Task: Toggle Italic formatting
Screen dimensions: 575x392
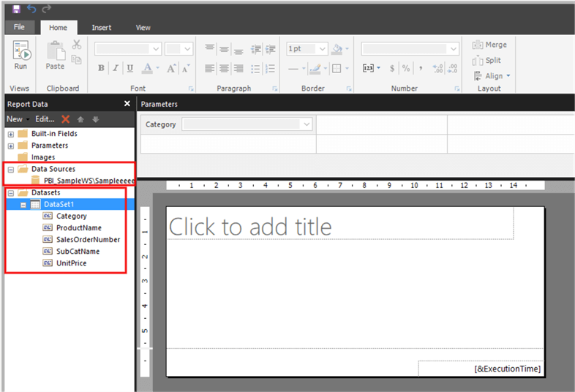Action: (x=116, y=68)
